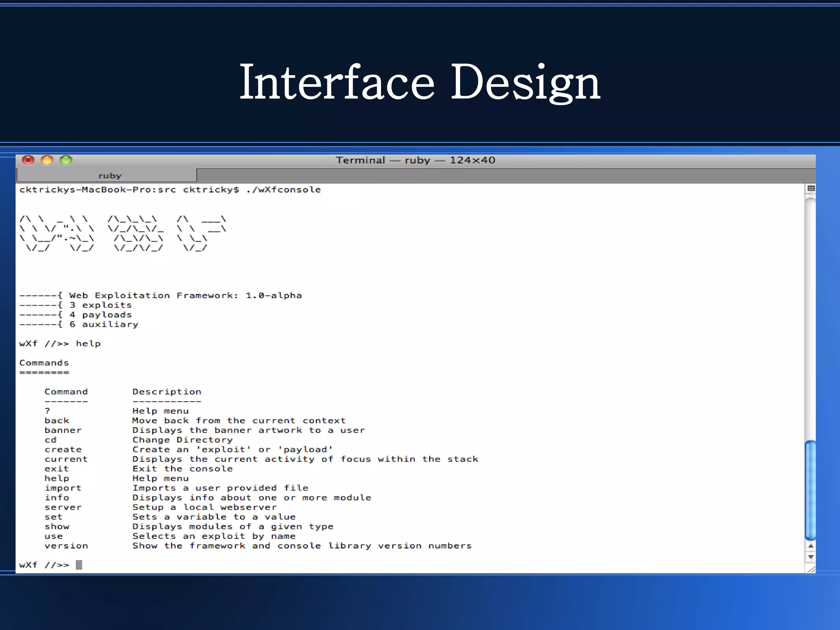Click the 'Commands' heading
This screenshot has height=630, width=840.
pyautogui.click(x=44, y=363)
